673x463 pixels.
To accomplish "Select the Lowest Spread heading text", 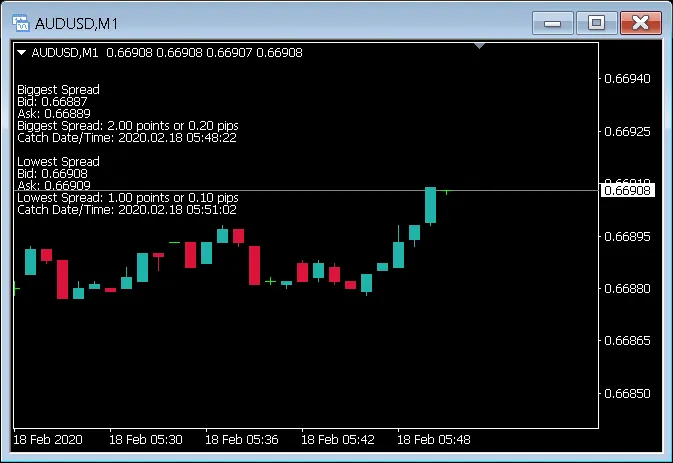I will pyautogui.click(x=58, y=162).
